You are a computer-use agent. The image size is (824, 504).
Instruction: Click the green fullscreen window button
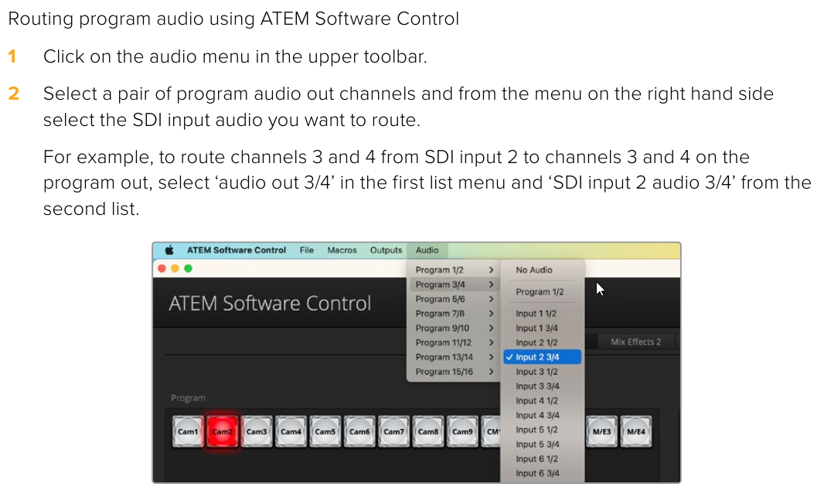[x=188, y=268]
